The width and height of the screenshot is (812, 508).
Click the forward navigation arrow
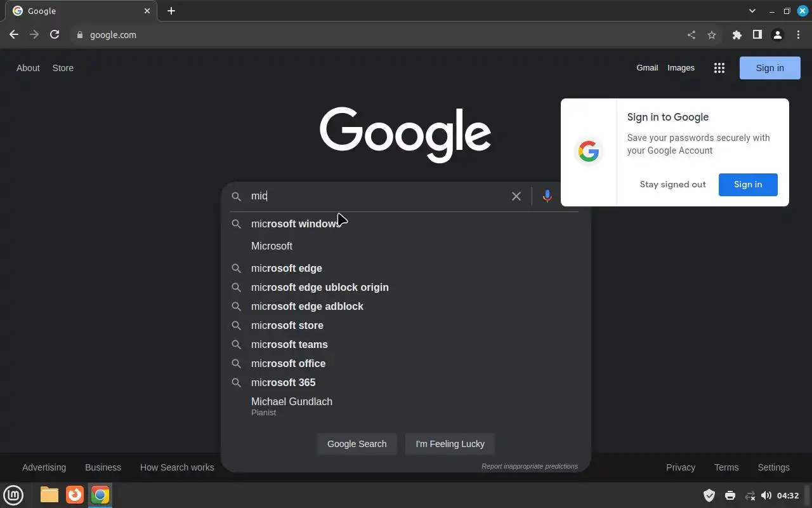[34, 35]
